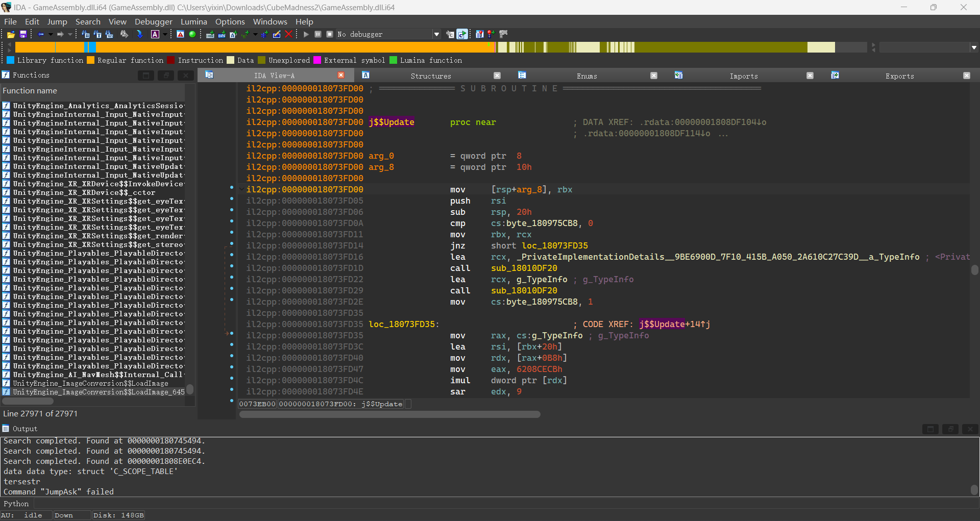Click the red warning triangle icon
This screenshot has height=521, width=980.
coord(180,34)
